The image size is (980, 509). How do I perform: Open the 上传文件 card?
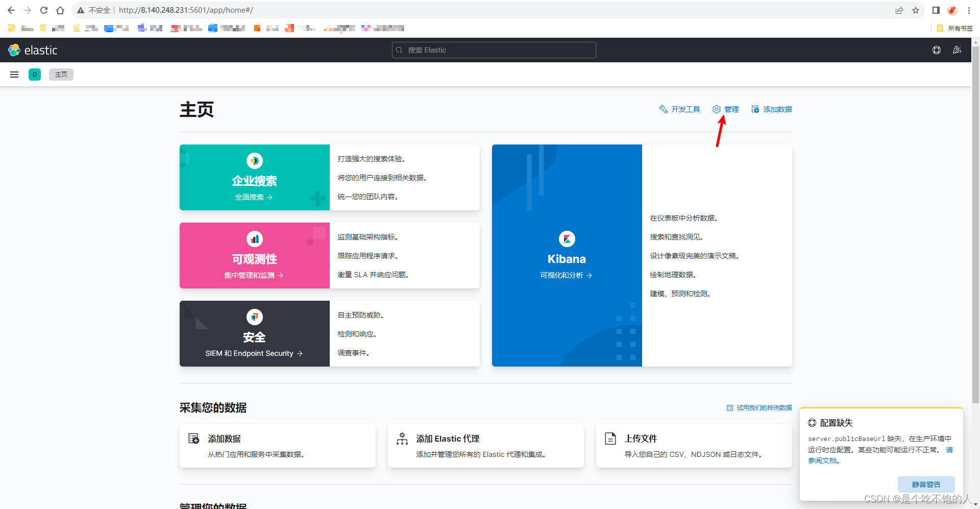coord(694,446)
